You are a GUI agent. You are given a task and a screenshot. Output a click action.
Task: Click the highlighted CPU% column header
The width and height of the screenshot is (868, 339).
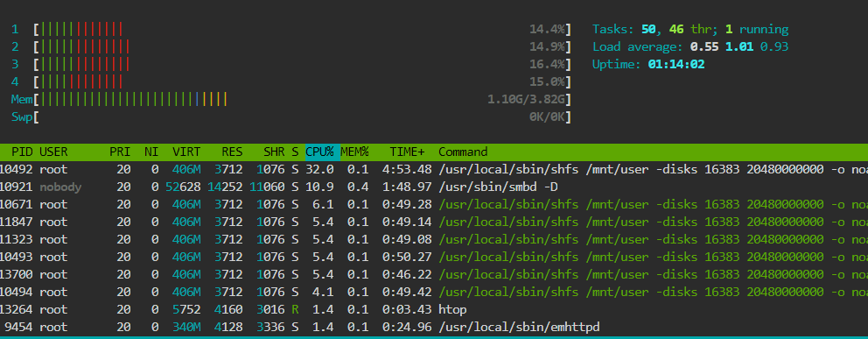(x=322, y=152)
